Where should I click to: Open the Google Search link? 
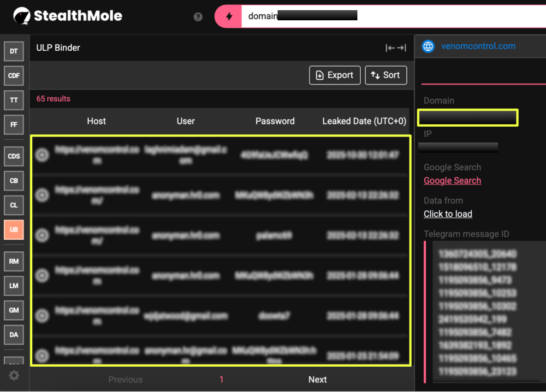point(452,181)
